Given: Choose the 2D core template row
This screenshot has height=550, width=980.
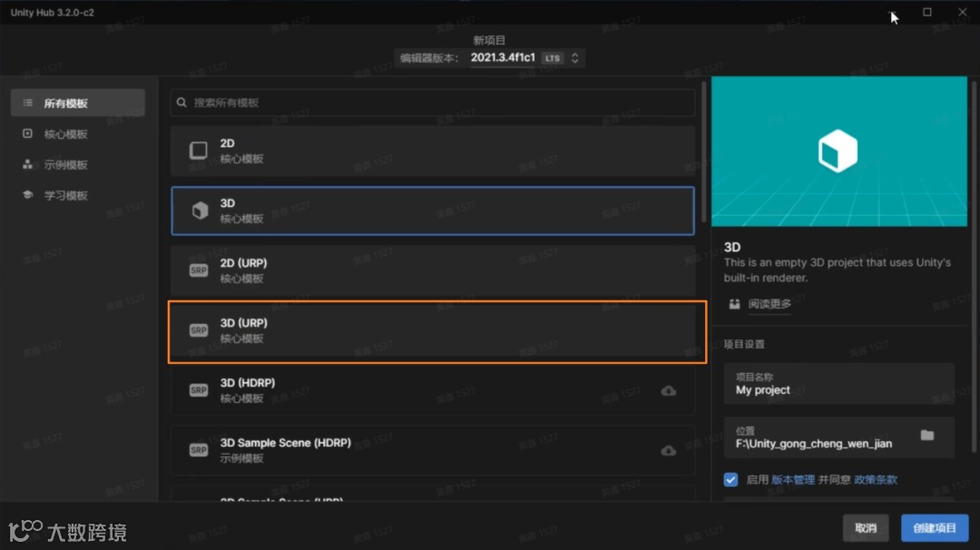Looking at the screenshot, I should (433, 151).
